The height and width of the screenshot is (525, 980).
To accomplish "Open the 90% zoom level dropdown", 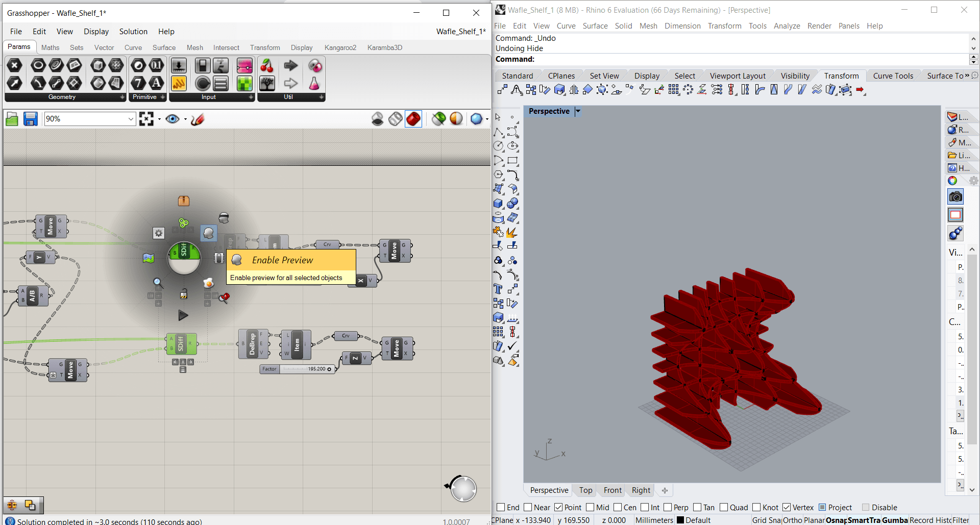I will (131, 119).
